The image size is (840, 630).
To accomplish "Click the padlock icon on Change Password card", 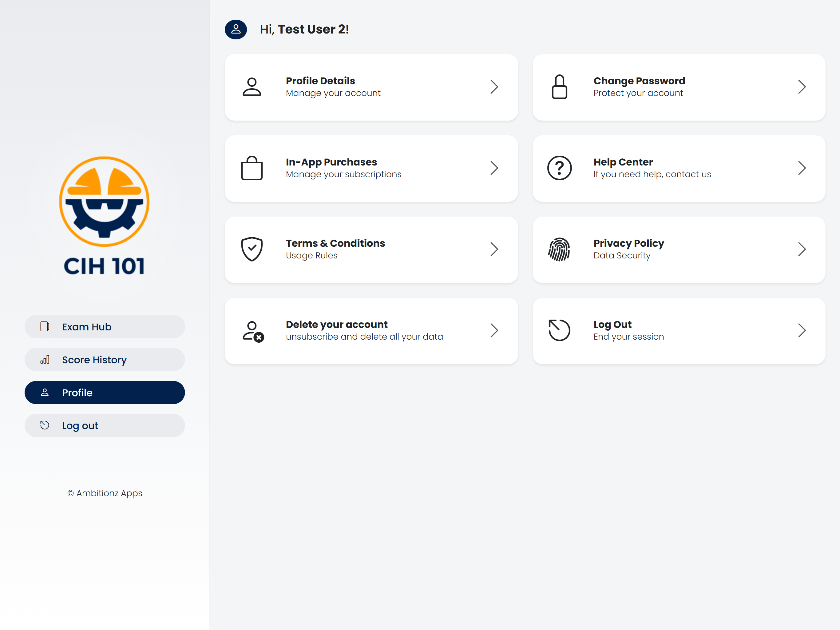I will click(559, 87).
